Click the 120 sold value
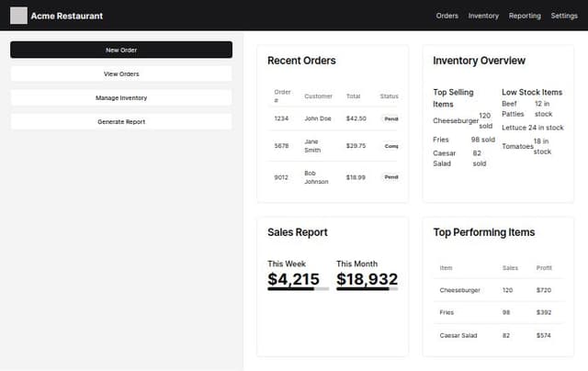The image size is (588, 371). tap(486, 120)
